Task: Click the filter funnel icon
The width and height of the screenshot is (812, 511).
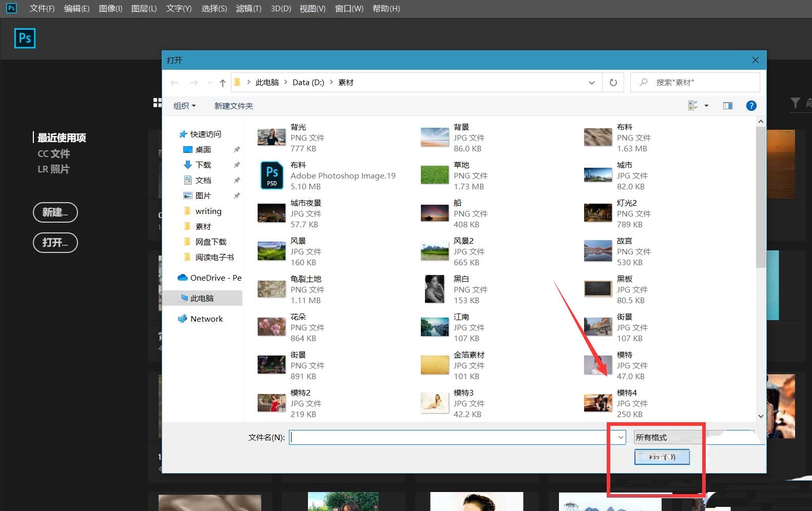Action: 795,103
